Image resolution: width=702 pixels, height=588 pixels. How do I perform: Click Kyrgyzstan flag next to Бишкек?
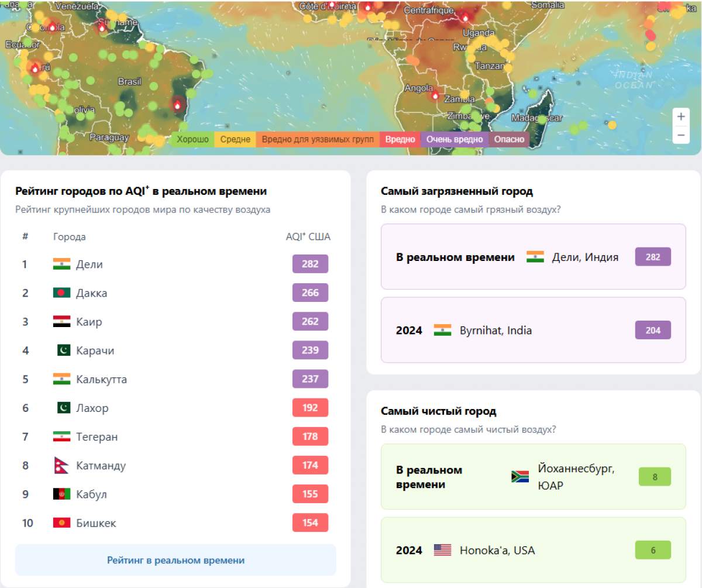(61, 523)
